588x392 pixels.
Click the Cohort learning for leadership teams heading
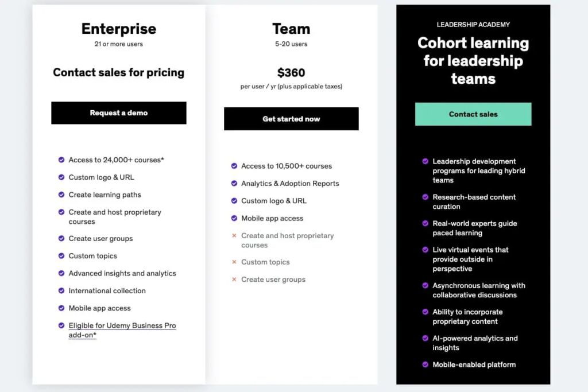coord(473,61)
